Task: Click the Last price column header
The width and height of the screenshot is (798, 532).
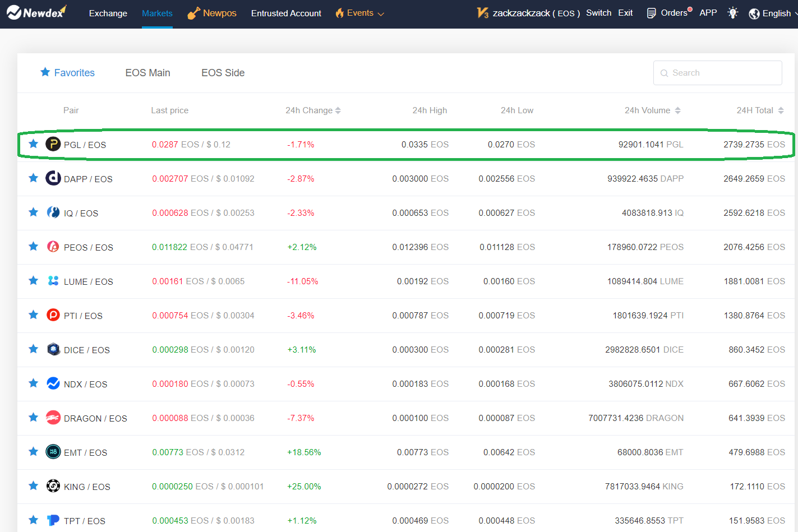Action: click(169, 110)
